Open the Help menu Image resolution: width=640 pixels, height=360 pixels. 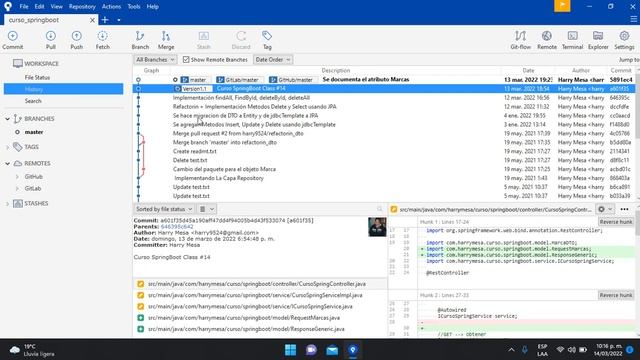(x=153, y=7)
